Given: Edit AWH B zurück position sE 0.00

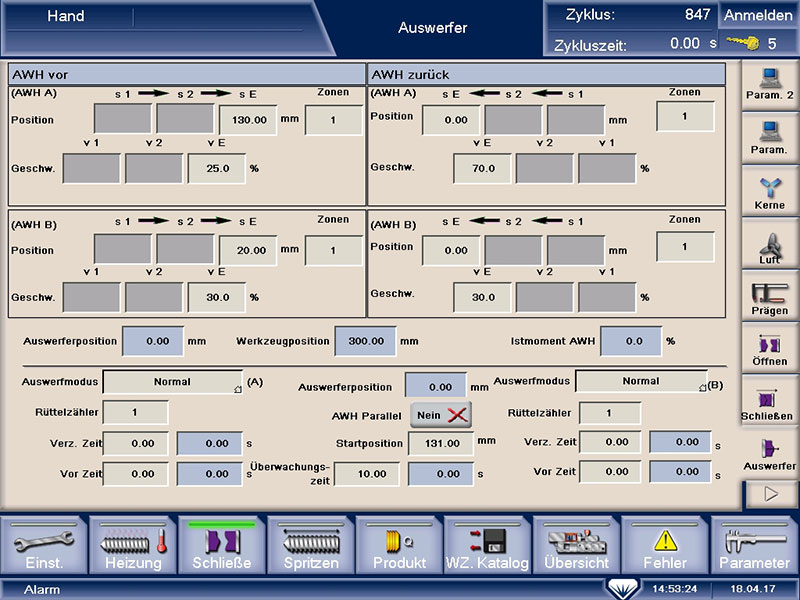Looking at the screenshot, I should 452,250.
